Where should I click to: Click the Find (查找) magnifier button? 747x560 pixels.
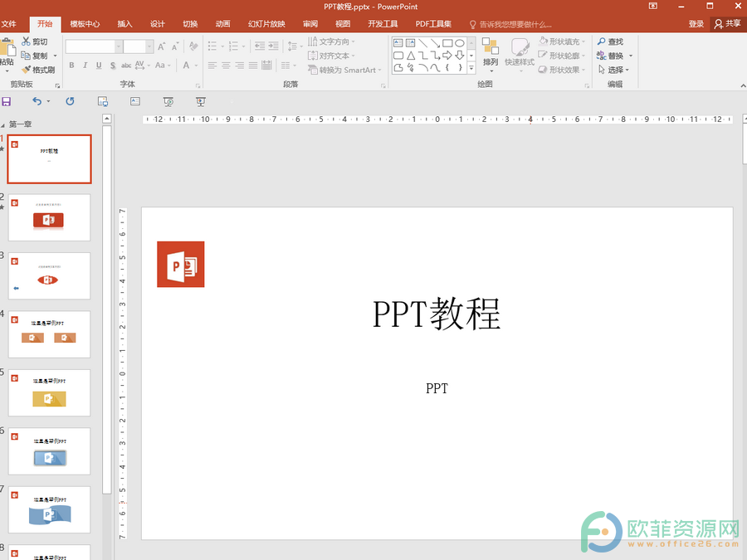[610, 41]
